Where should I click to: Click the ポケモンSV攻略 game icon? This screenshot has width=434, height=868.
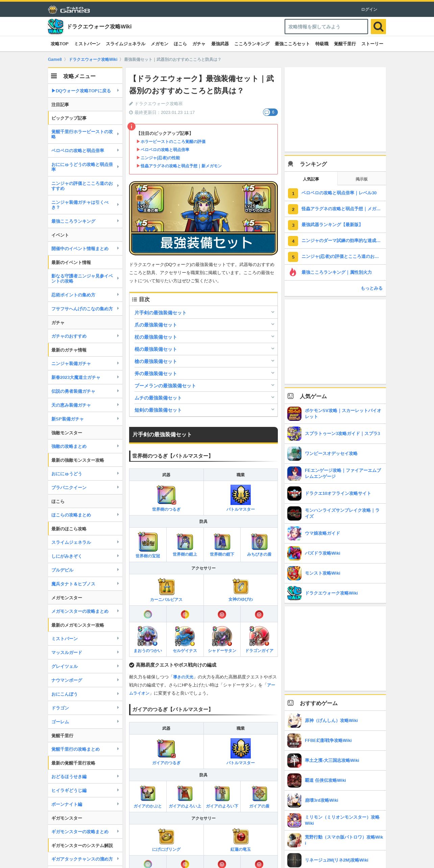point(294,414)
